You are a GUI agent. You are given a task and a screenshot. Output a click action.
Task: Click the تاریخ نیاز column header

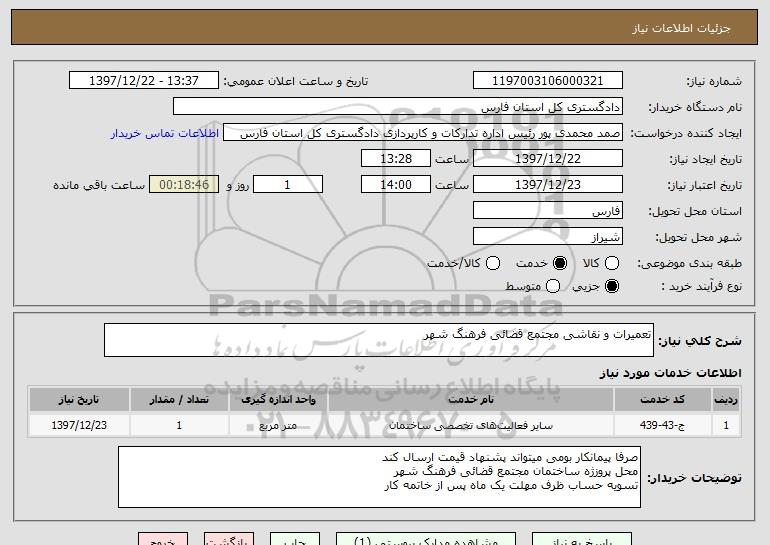point(79,400)
